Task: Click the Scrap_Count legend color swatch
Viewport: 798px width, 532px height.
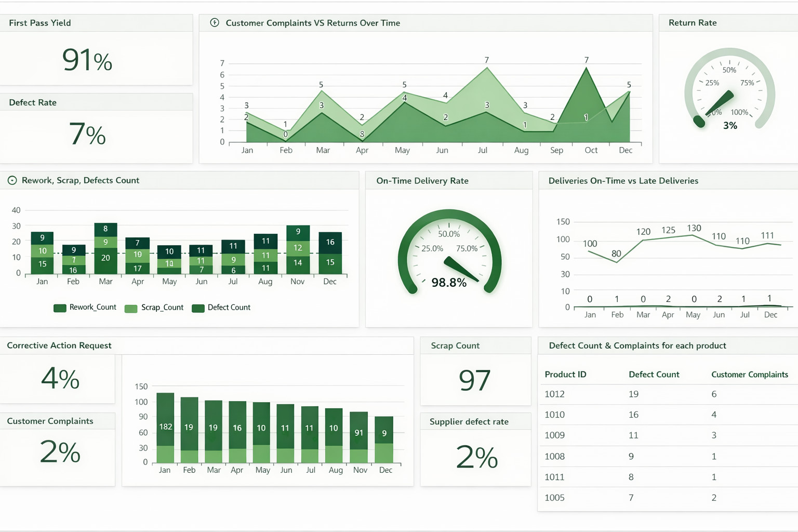Action: tap(131, 308)
